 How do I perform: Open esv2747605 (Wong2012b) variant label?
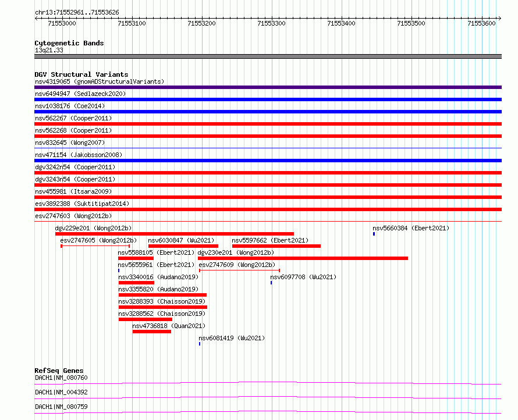[98, 240]
